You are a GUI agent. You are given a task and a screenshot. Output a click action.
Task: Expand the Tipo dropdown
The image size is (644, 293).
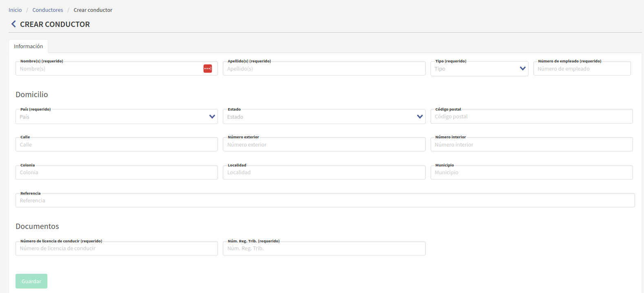click(x=479, y=69)
